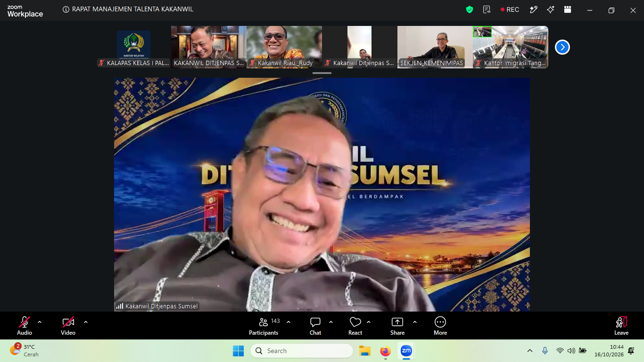Click the Zoom taskbar icon
The height and width of the screenshot is (362, 644).
point(406,351)
